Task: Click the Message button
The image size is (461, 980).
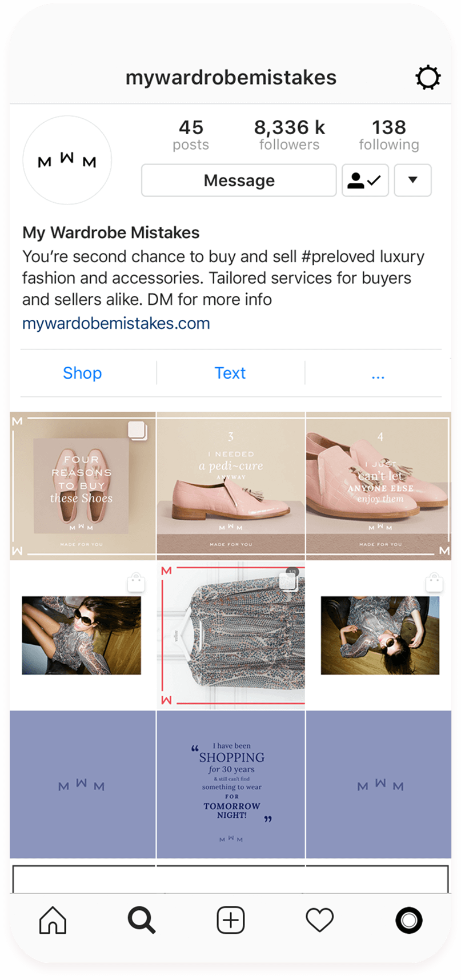Action: click(x=239, y=180)
